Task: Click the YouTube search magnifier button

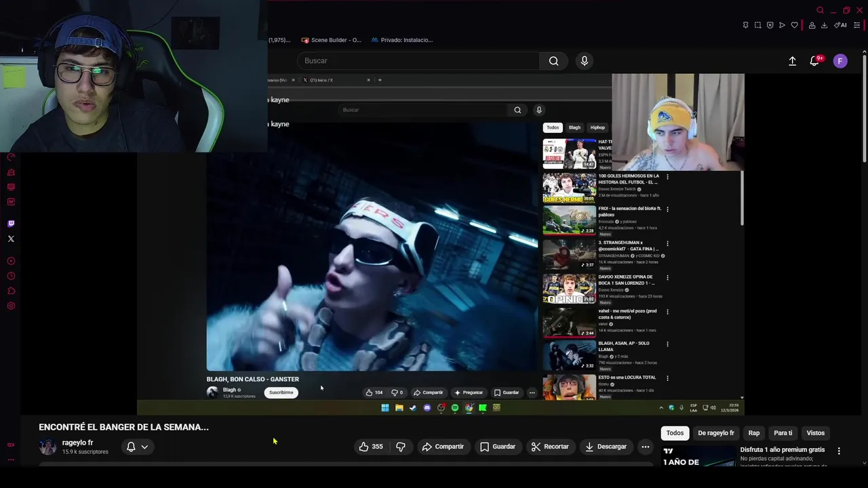Action: point(554,61)
